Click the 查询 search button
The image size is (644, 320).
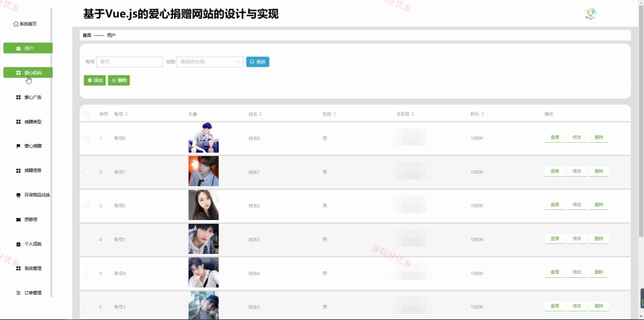click(x=257, y=62)
